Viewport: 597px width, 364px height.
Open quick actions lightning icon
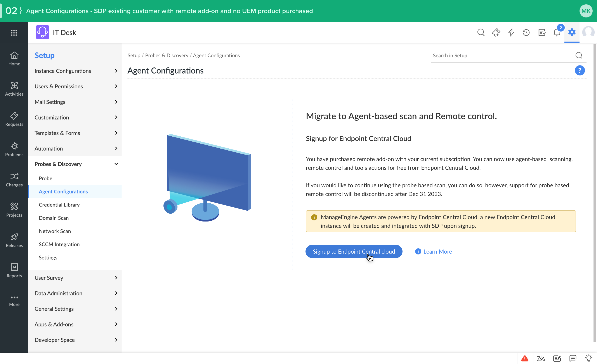point(511,33)
